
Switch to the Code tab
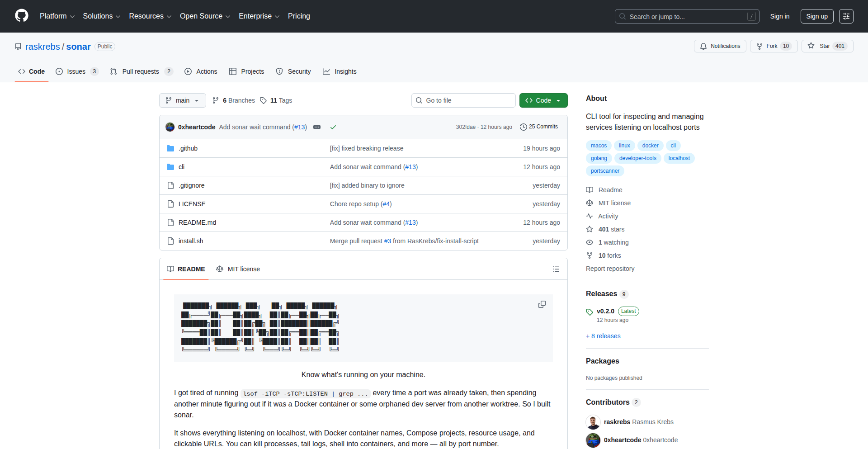(x=32, y=71)
